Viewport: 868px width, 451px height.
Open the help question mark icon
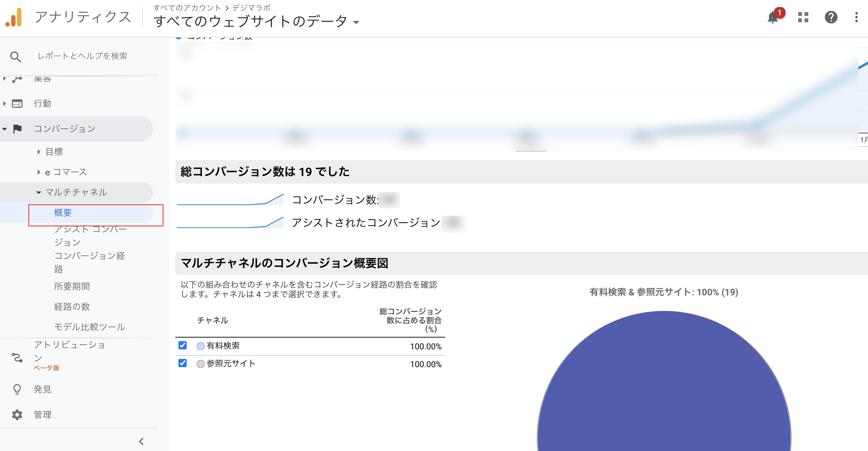(x=831, y=17)
